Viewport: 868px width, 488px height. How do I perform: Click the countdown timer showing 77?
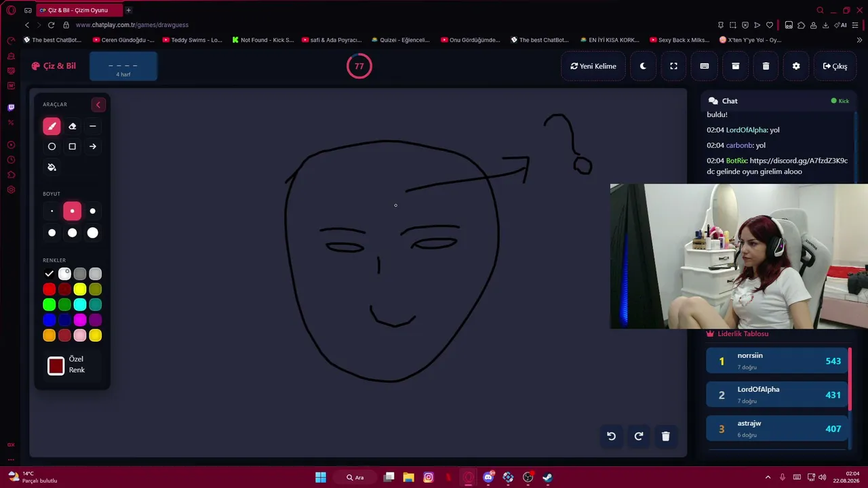[359, 66]
